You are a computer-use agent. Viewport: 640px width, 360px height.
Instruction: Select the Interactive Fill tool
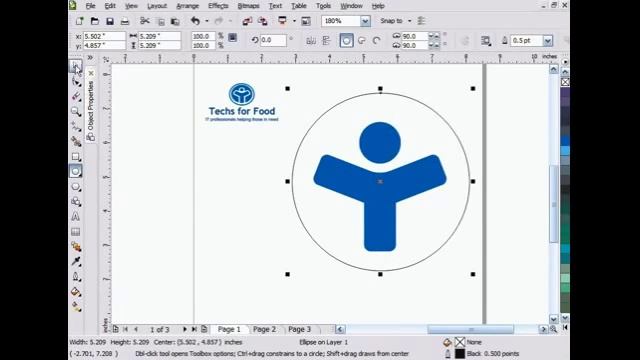[76, 307]
